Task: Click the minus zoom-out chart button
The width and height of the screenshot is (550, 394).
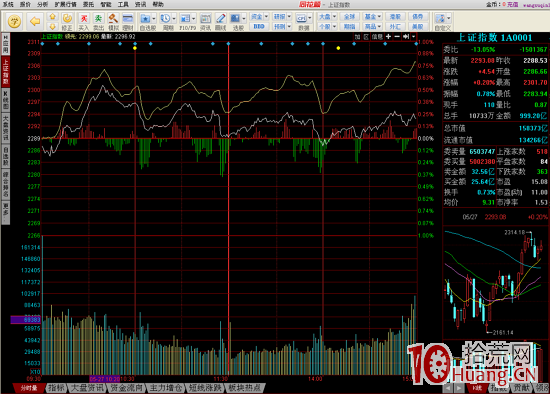Action: (397, 36)
